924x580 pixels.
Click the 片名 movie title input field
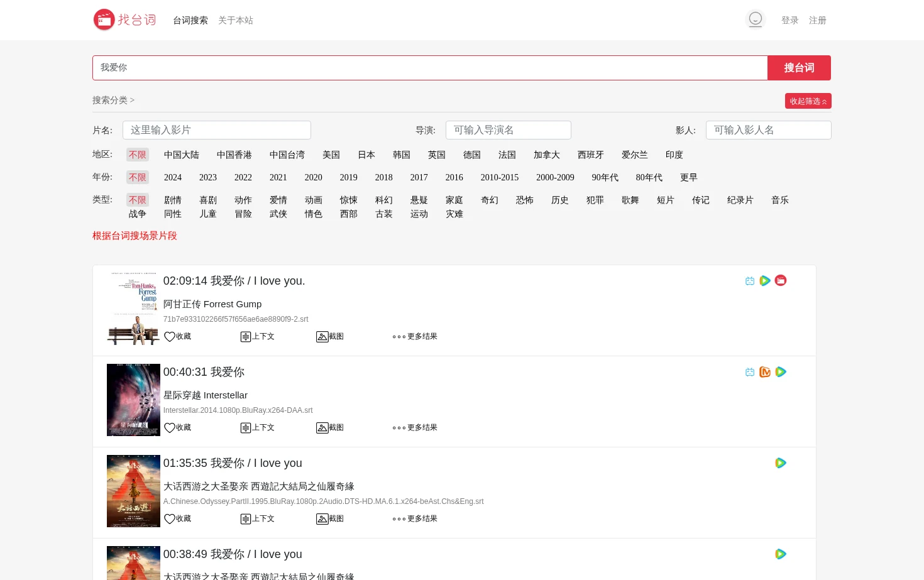[x=217, y=130]
